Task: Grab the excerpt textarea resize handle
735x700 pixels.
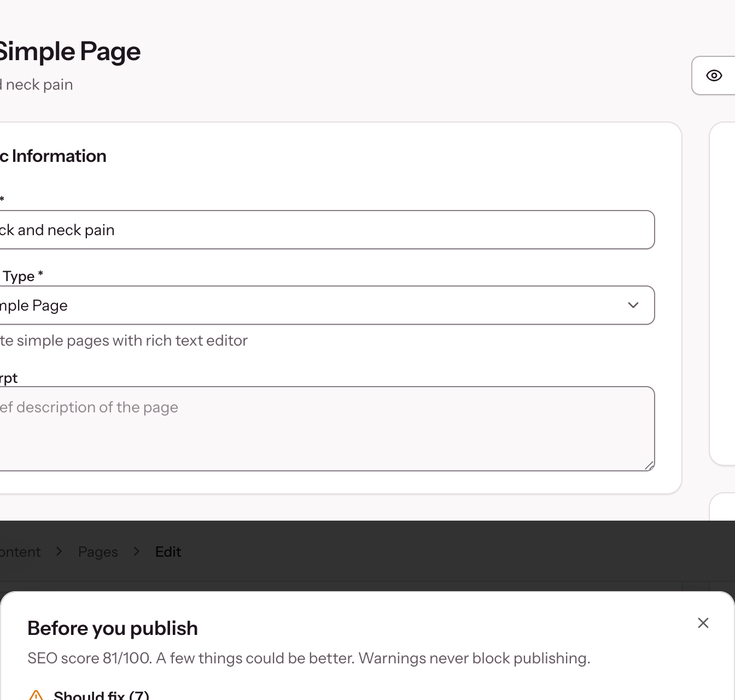Action: 649,465
